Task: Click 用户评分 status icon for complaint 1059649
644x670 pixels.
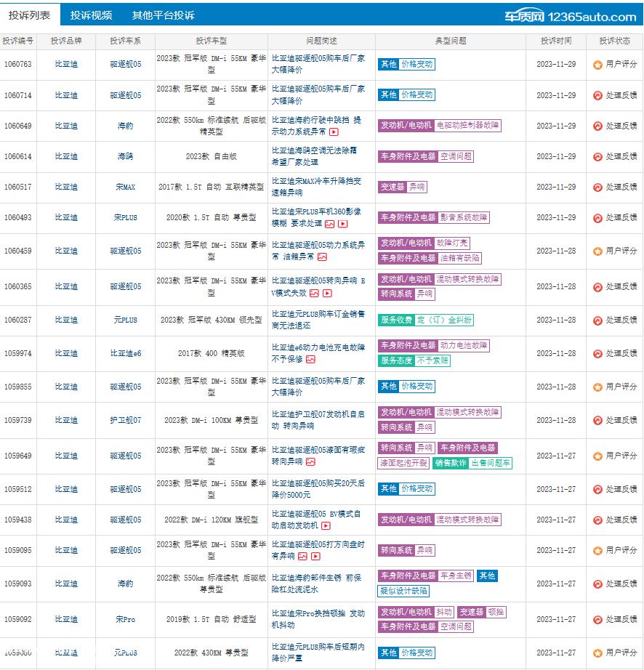Action: tap(597, 456)
